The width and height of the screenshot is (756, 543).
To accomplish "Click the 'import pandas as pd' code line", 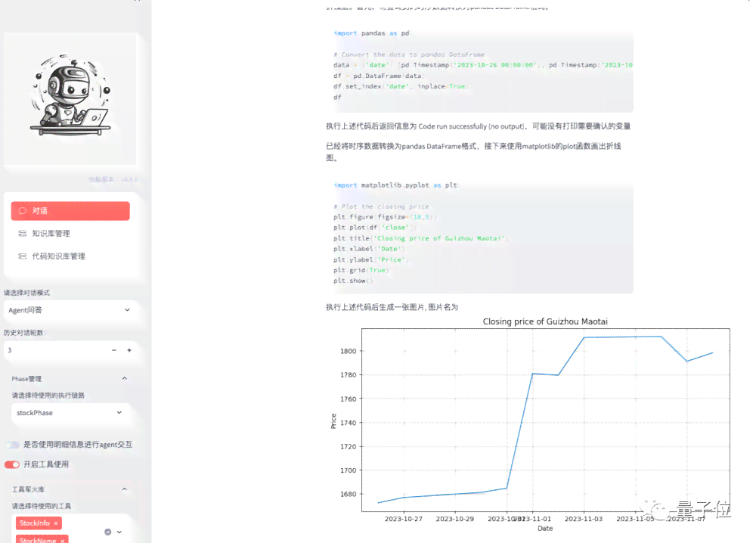I will tap(371, 33).
